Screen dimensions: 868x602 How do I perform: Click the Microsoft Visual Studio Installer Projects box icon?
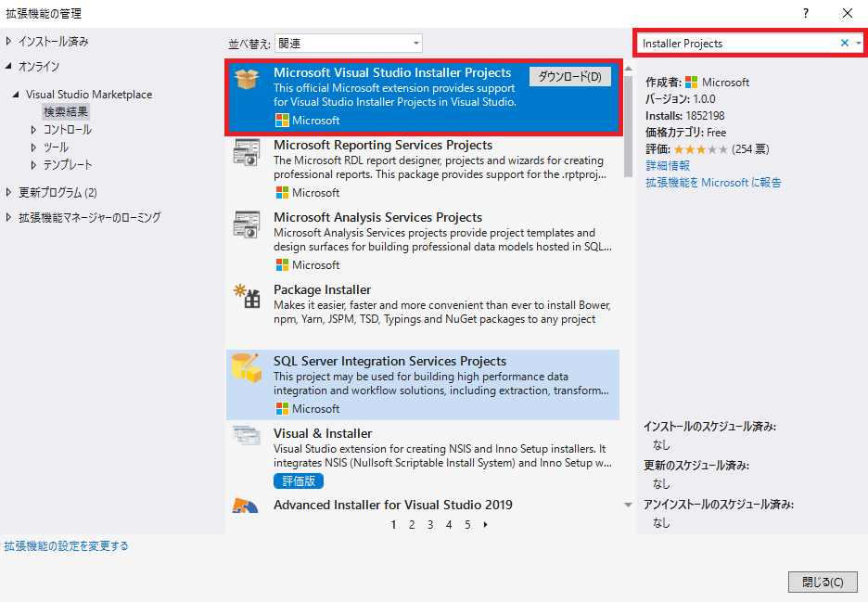pos(247,79)
